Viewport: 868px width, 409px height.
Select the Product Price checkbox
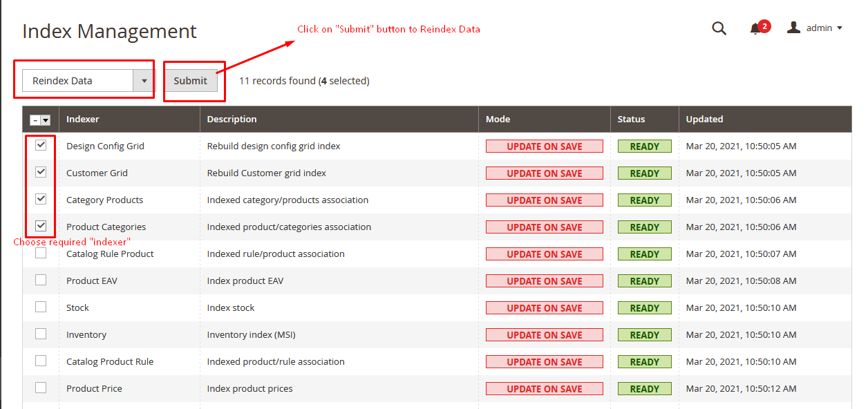[41, 388]
